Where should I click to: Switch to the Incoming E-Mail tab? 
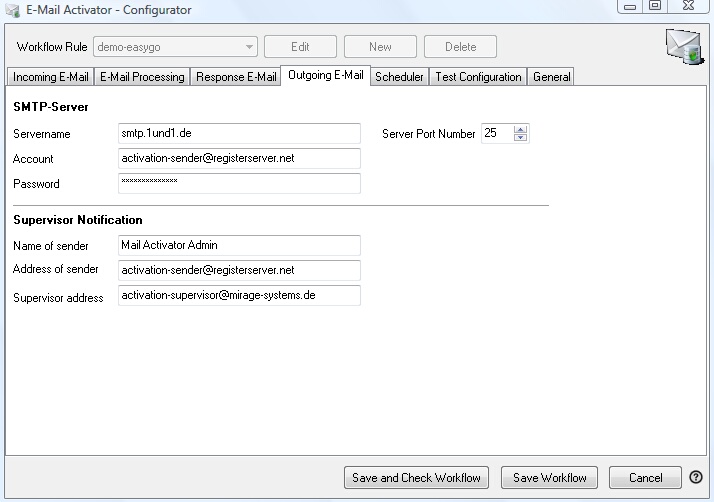point(50,77)
